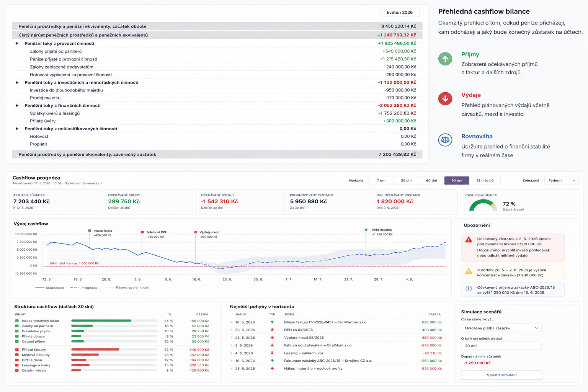Click red square beside Leasingy a úvěry
Image resolution: width=588 pixels, height=392 pixels.
[17, 365]
